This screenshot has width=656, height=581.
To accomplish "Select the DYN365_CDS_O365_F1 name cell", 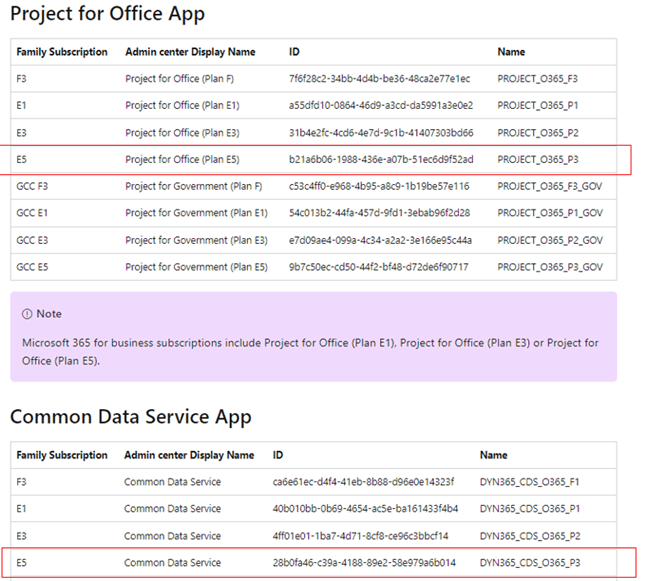I will coord(529,482).
